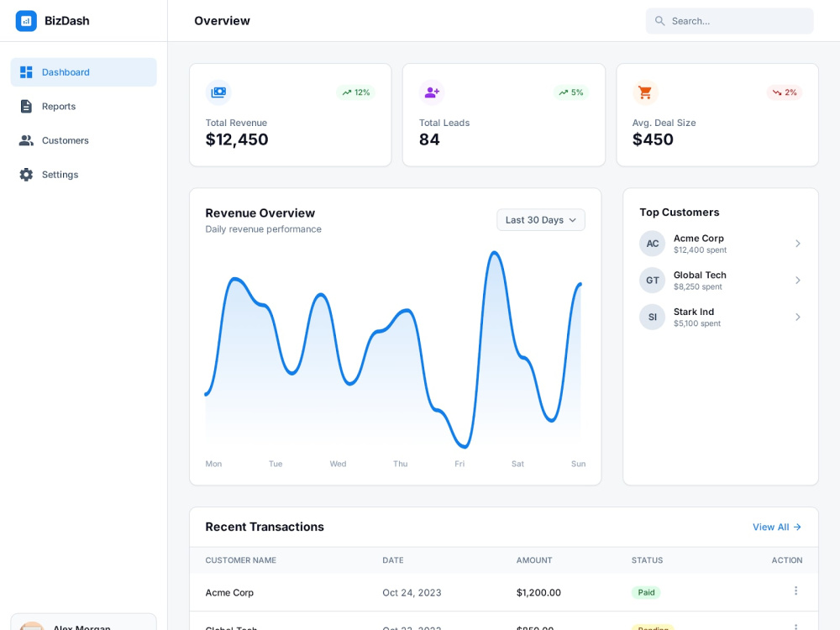
Task: Click the Oct 24, 2023 date cell
Action: 412,592
